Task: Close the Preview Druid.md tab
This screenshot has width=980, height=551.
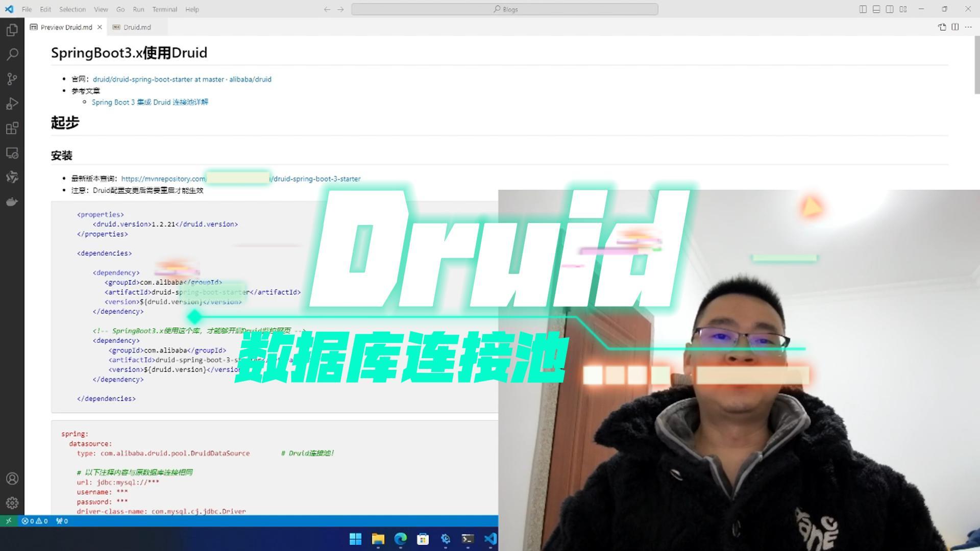Action: pos(100,27)
